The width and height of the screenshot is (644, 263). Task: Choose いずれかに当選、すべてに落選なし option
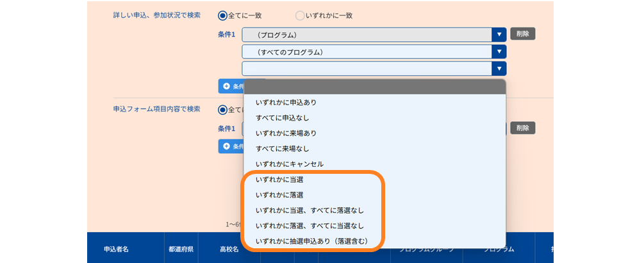pyautogui.click(x=374, y=210)
